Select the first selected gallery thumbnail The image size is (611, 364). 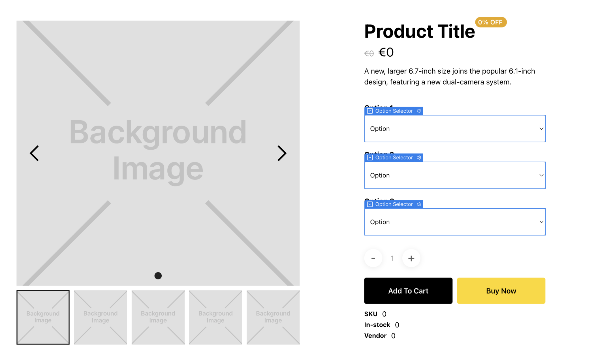click(43, 317)
